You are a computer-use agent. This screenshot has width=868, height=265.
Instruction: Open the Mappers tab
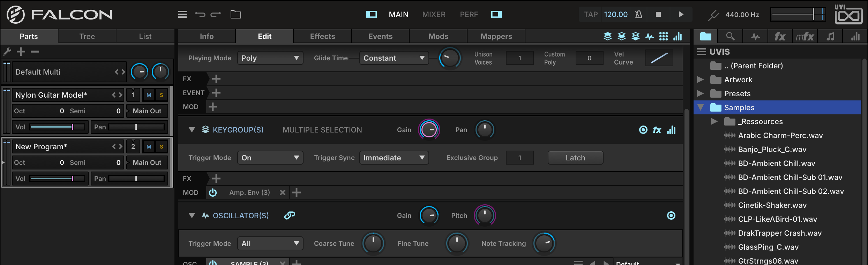(x=496, y=36)
